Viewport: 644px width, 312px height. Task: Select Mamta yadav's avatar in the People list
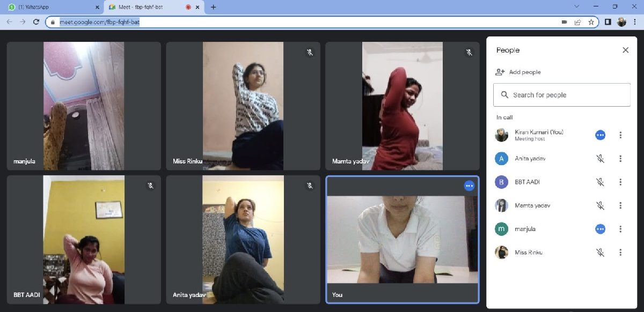[x=501, y=205]
